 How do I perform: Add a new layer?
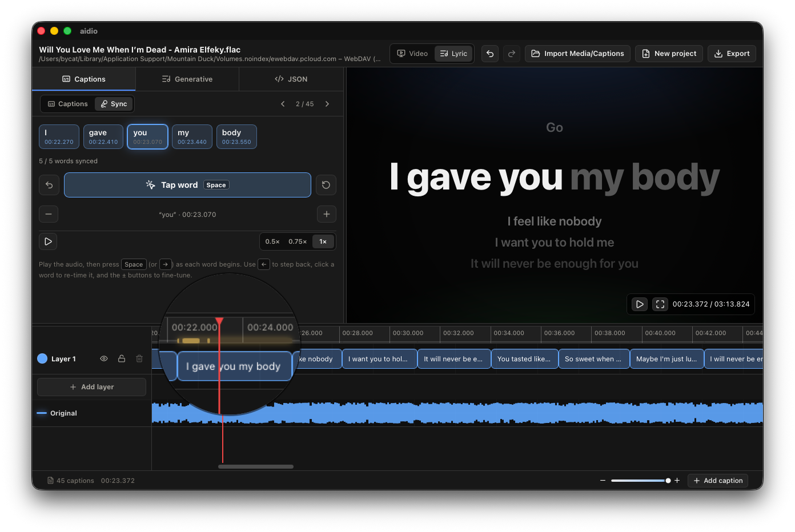91,387
